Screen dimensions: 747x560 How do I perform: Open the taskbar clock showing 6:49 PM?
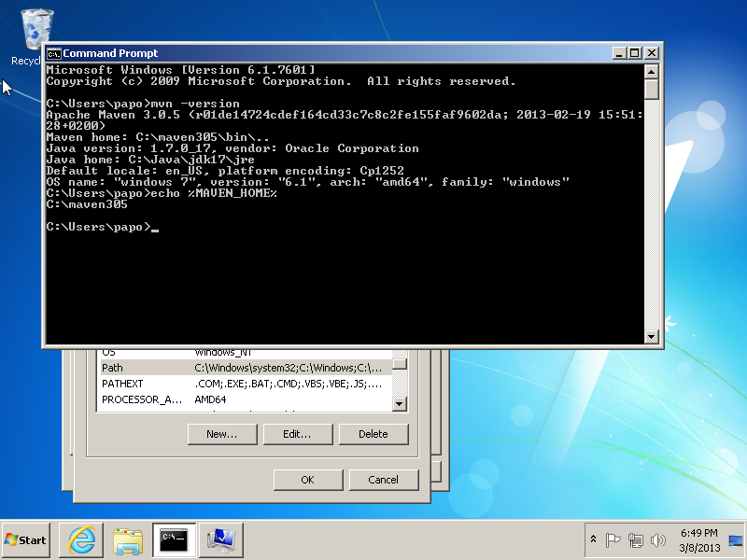pyautogui.click(x=699, y=540)
